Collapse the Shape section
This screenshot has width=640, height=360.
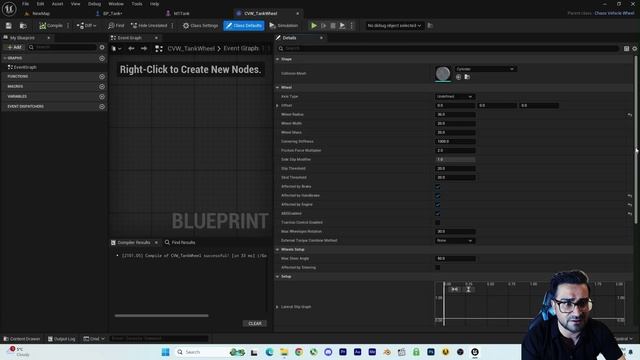point(278,59)
